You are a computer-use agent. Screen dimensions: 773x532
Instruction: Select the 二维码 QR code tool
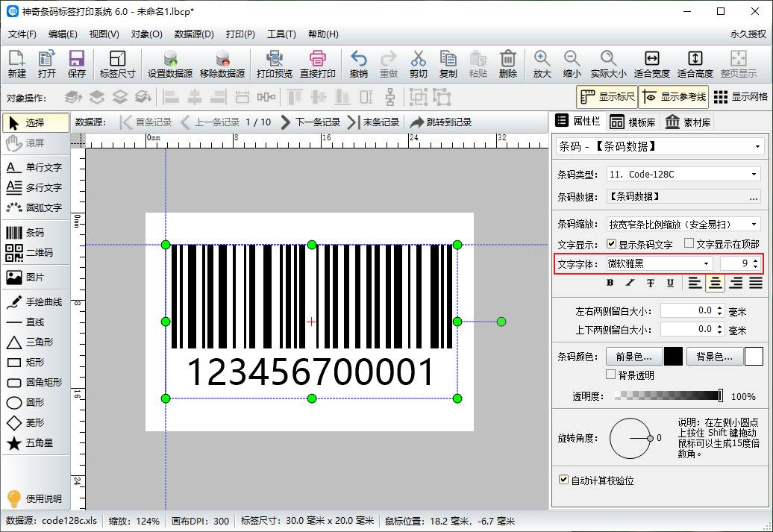36,252
